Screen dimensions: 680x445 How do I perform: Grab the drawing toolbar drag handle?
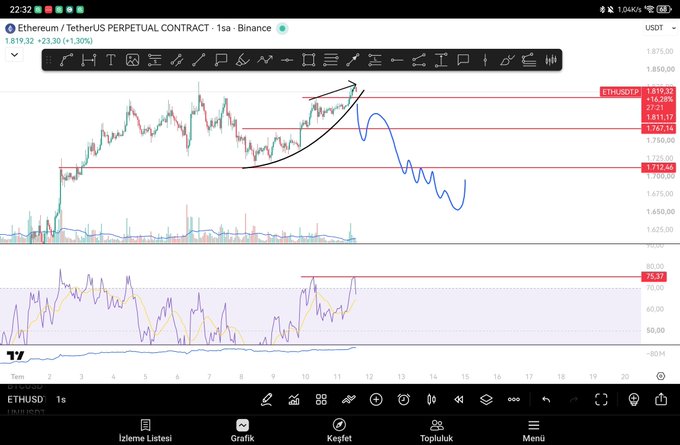(x=49, y=60)
